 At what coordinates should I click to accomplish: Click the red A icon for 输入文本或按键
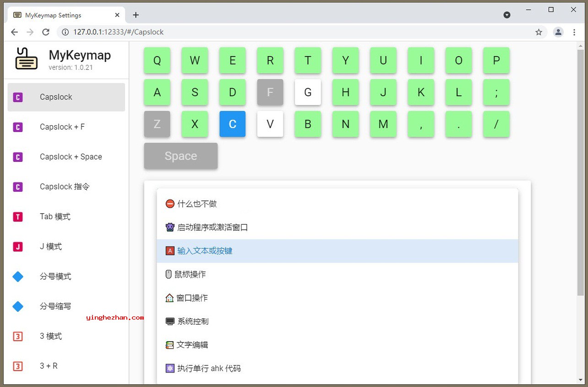point(170,251)
